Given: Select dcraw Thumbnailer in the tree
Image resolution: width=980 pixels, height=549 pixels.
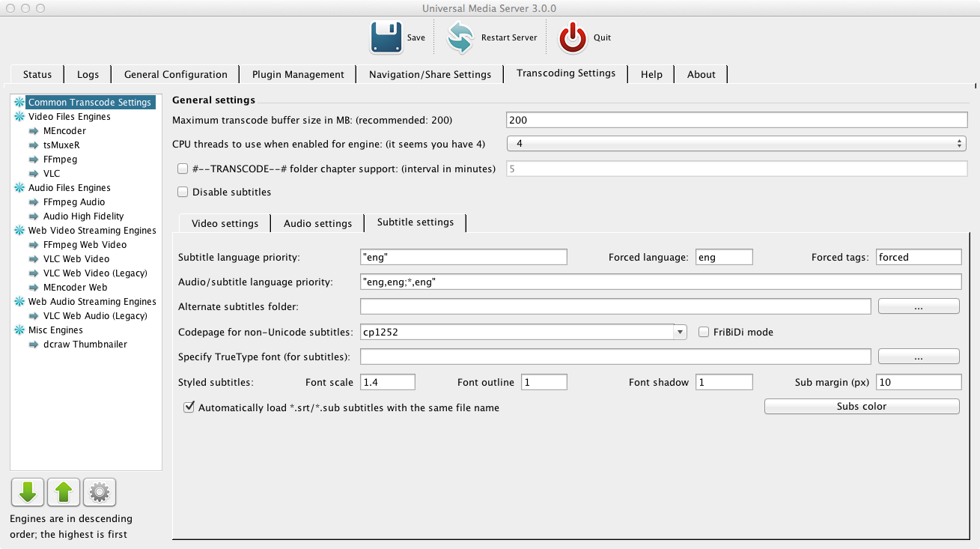Looking at the screenshot, I should coord(85,345).
